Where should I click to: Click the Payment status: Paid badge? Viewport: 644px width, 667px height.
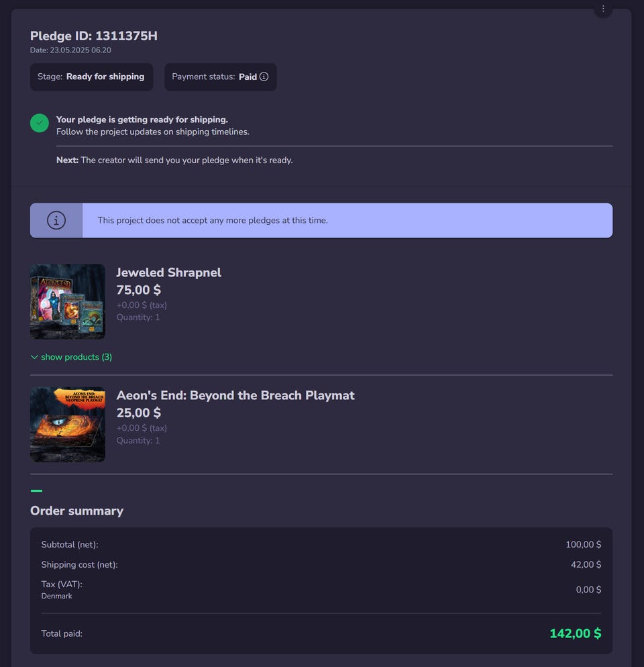[220, 77]
